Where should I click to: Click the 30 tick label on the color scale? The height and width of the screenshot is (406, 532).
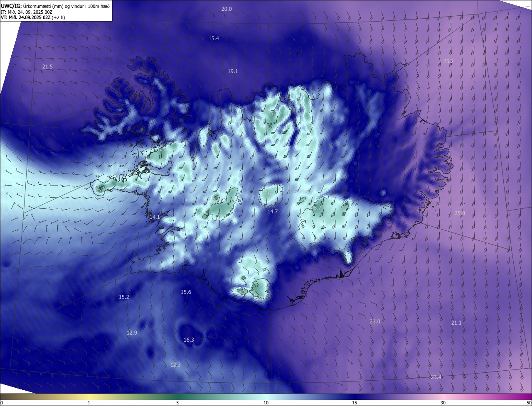pyautogui.click(x=443, y=403)
